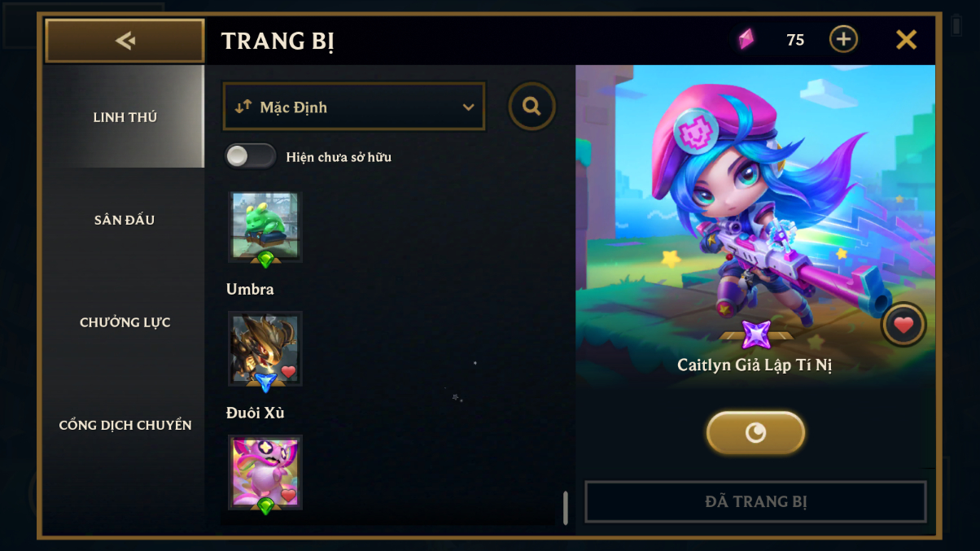
Task: Expand the sort dropdown chevron arrow
Action: pyautogui.click(x=468, y=107)
